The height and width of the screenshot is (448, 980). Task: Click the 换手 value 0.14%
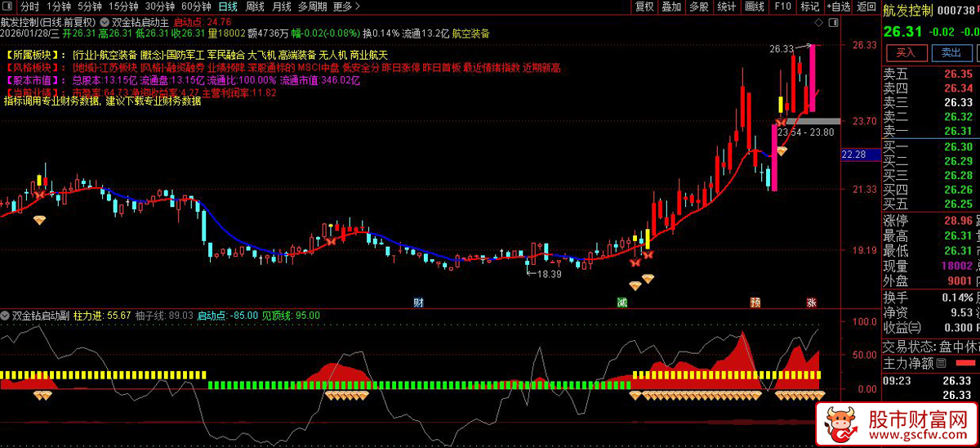(x=956, y=298)
